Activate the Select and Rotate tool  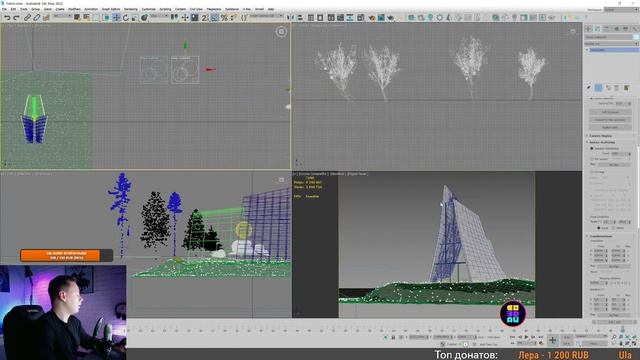[x=126, y=18]
